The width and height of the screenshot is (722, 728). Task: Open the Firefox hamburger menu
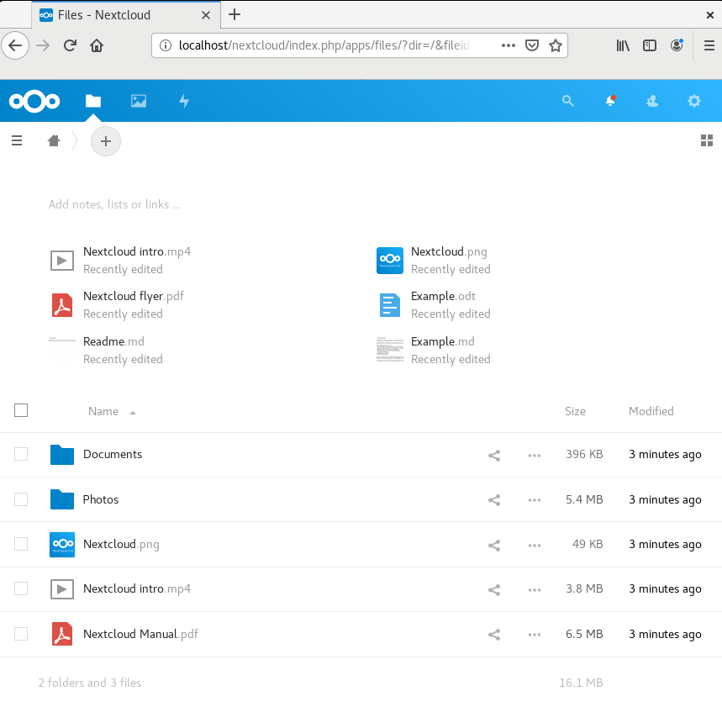(x=709, y=45)
